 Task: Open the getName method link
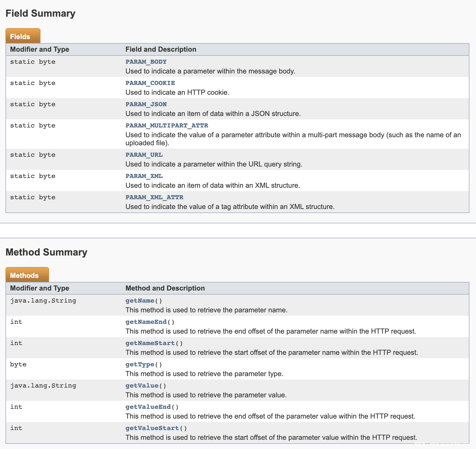140,301
